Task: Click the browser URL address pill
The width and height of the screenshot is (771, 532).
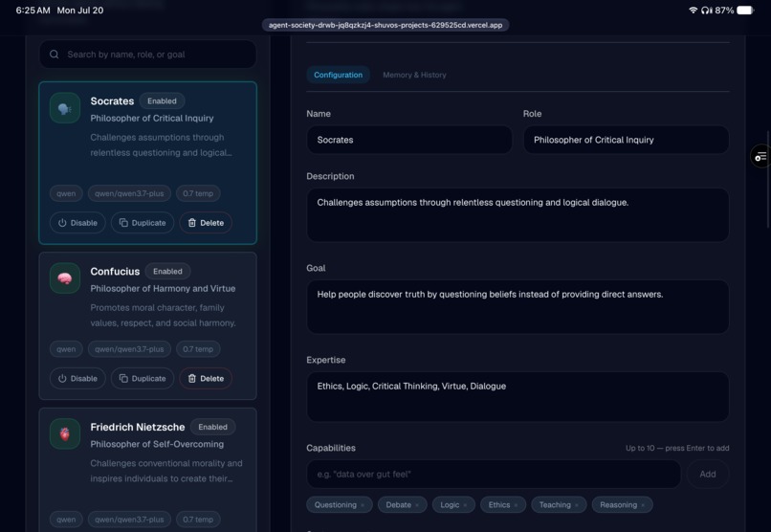Action: click(x=385, y=25)
